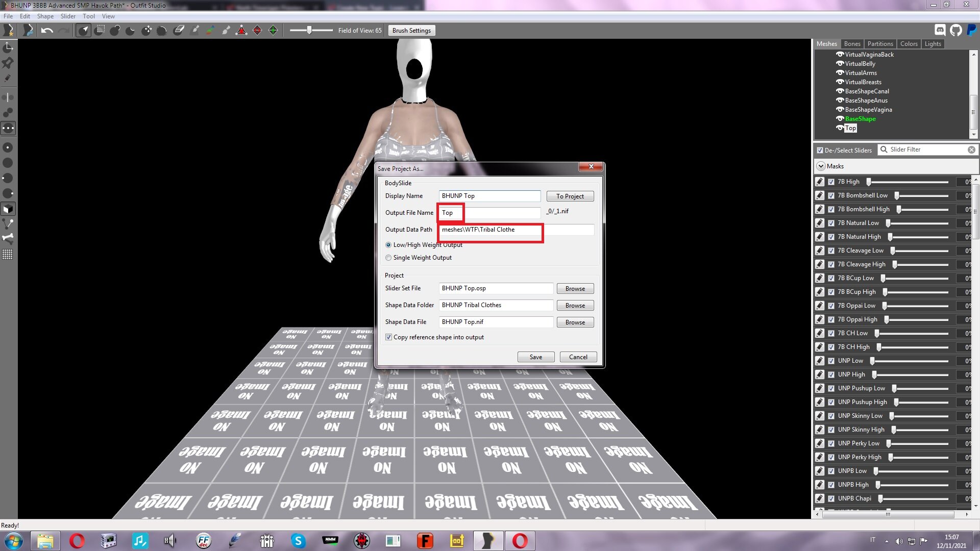
Task: Switch to the Lights tab
Action: click(x=933, y=44)
